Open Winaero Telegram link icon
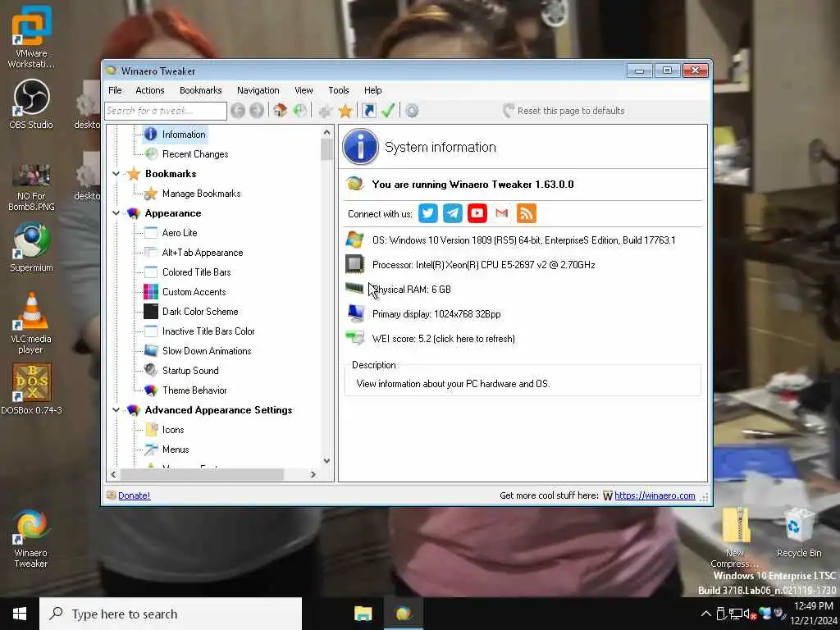This screenshot has height=630, width=840. click(453, 213)
